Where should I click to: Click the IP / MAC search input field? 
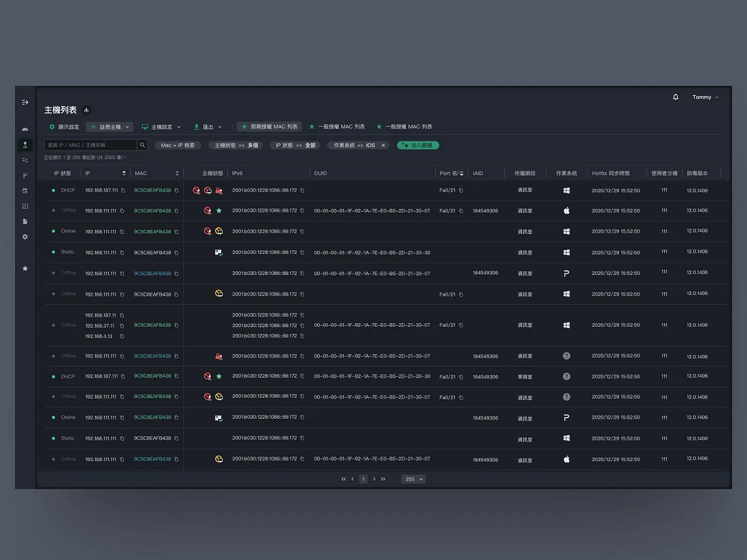pos(90,145)
